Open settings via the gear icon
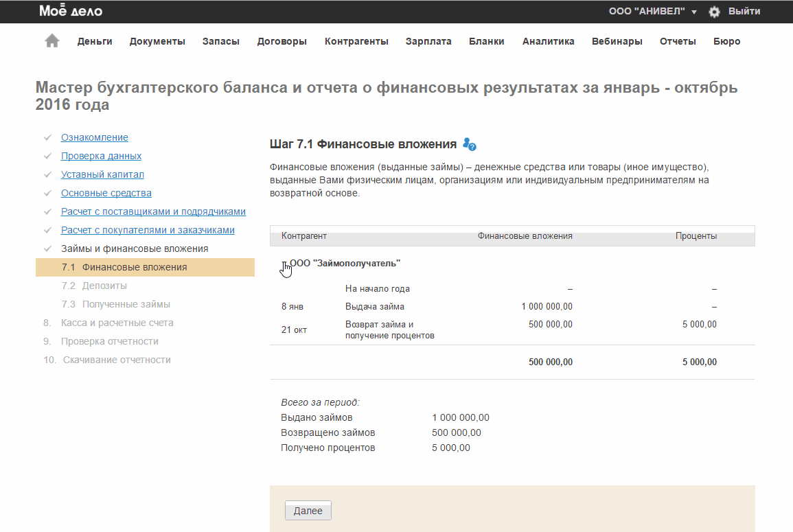 click(714, 12)
